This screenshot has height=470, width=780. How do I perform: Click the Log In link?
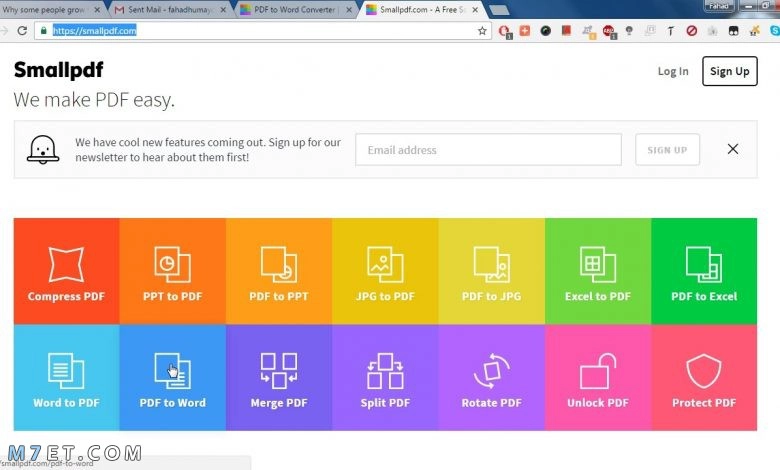coord(673,71)
